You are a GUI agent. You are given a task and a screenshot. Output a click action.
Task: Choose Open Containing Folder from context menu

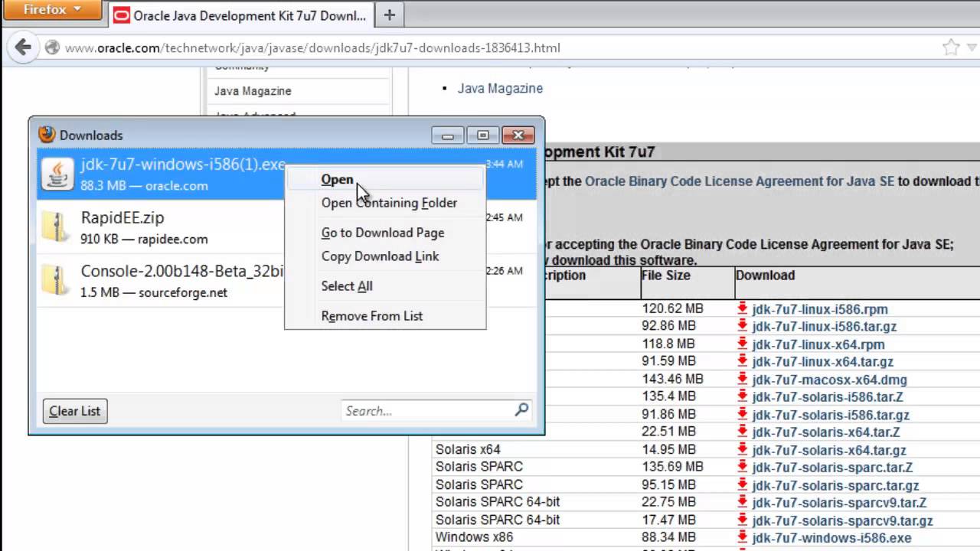click(385, 203)
